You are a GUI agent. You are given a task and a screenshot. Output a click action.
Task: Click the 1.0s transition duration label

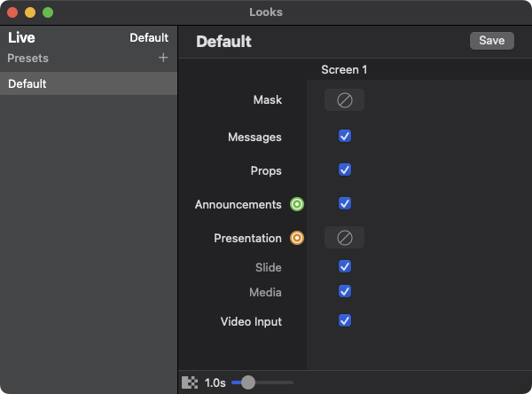pyautogui.click(x=215, y=382)
